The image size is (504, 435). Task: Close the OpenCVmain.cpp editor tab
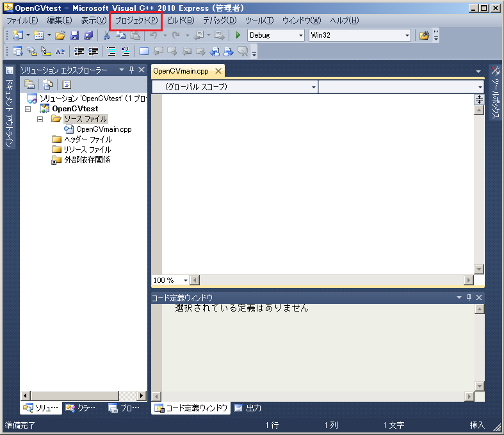pyautogui.click(x=218, y=71)
